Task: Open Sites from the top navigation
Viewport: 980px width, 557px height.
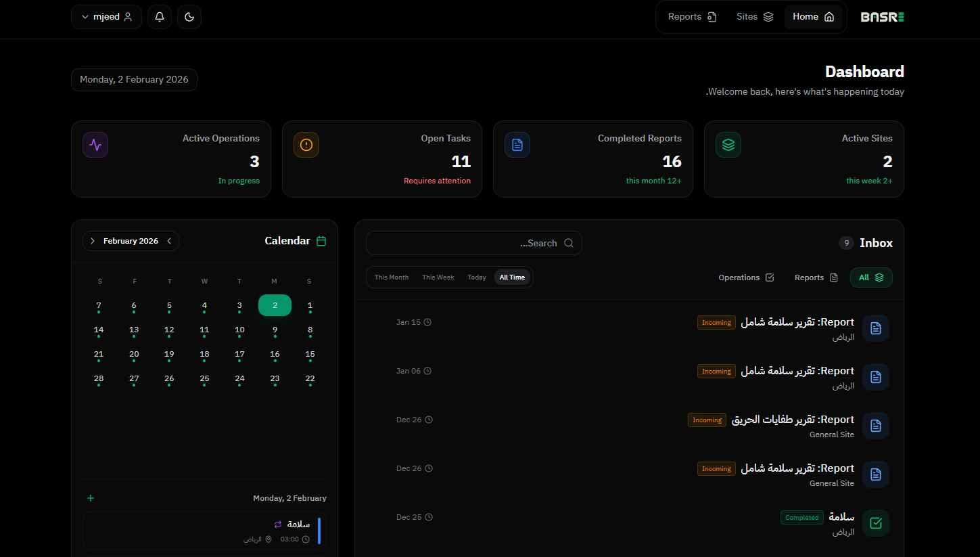Action: pyautogui.click(x=753, y=16)
